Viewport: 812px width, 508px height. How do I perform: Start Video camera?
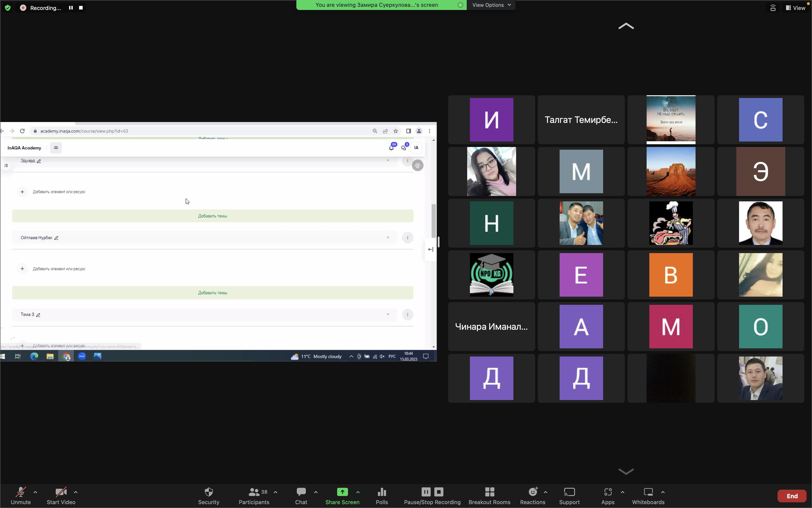(x=61, y=496)
